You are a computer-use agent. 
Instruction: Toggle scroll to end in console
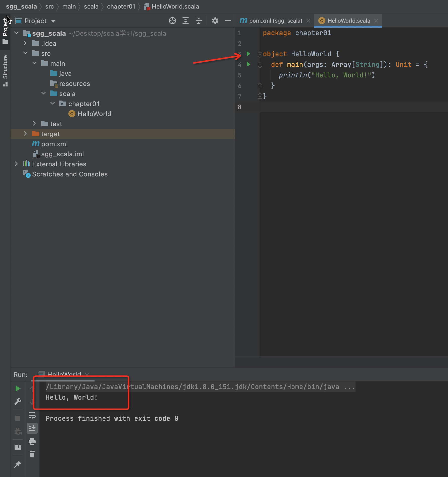32,428
